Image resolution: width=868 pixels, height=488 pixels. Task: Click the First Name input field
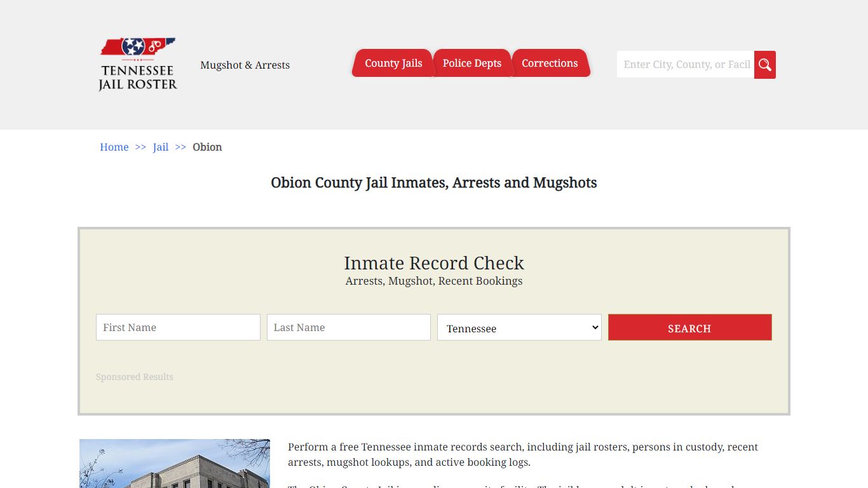click(x=178, y=327)
